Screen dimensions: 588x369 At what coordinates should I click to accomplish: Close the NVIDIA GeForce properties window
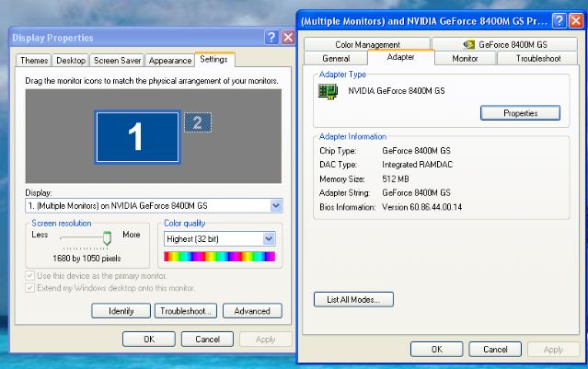point(576,20)
